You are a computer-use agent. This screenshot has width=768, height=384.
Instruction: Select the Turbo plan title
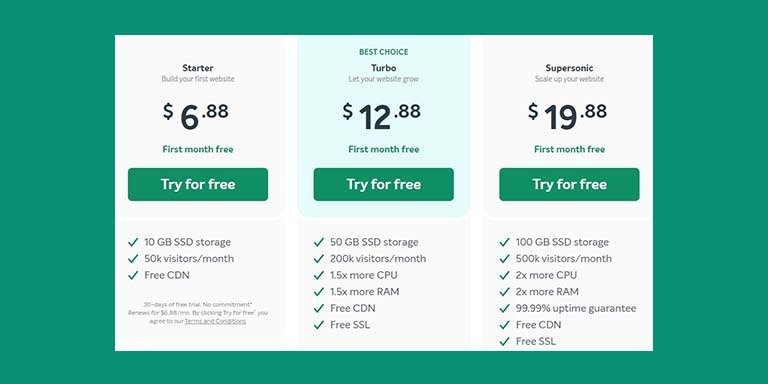click(x=384, y=68)
